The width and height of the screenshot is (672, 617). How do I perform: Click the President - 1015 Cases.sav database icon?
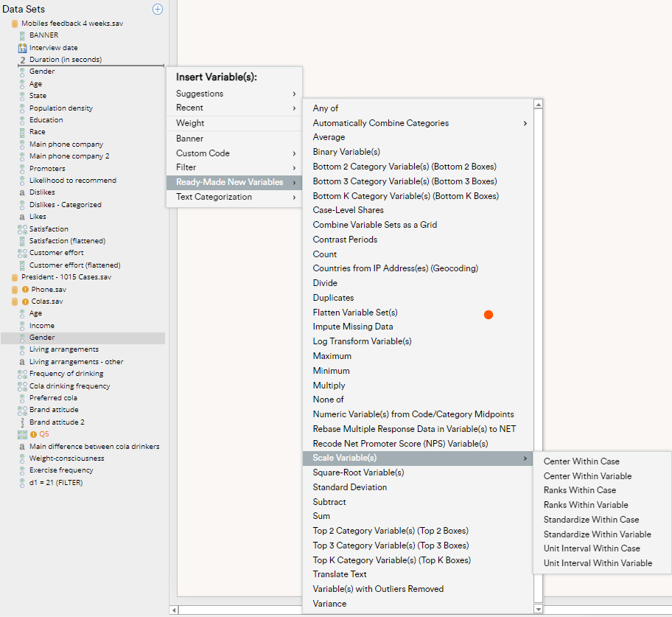(15, 277)
